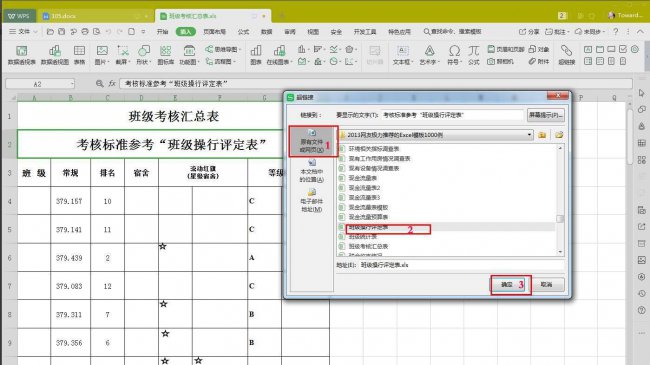This screenshot has width=650, height=365.
Task: Click 确定 to confirm the hyperlink
Action: click(507, 285)
